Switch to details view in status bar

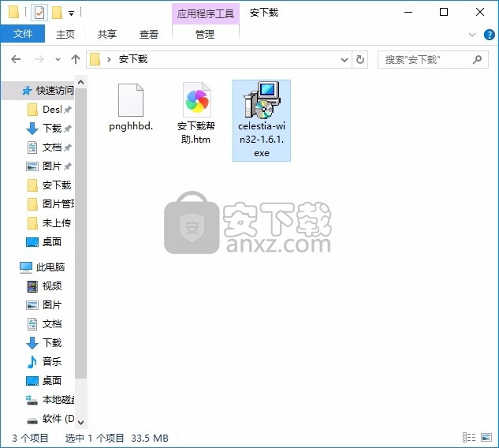[469, 437]
